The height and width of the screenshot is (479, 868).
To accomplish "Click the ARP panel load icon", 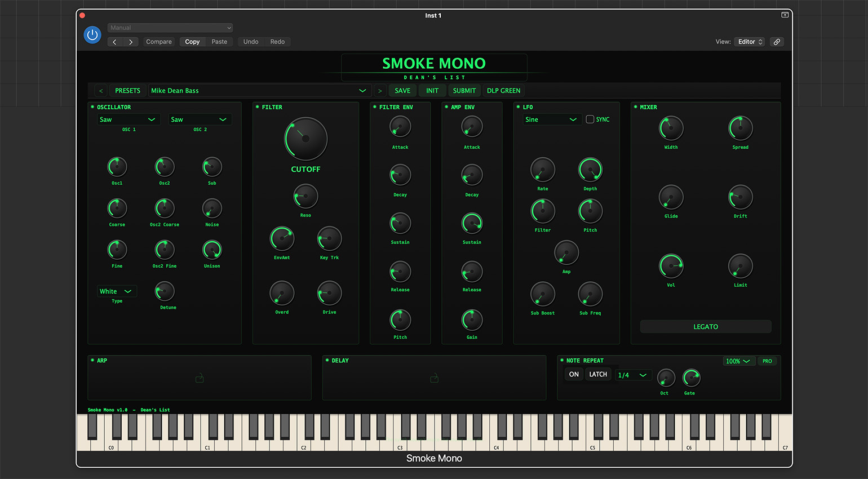I will pyautogui.click(x=200, y=378).
